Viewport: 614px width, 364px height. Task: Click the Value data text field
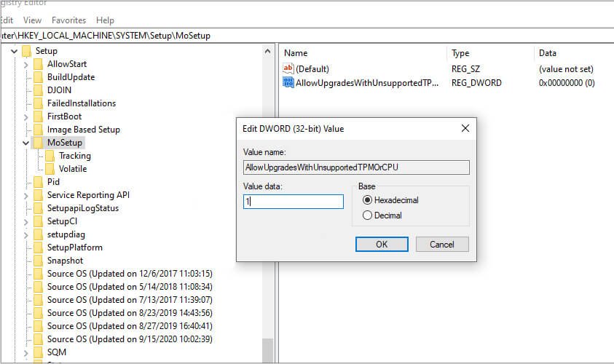click(x=294, y=202)
